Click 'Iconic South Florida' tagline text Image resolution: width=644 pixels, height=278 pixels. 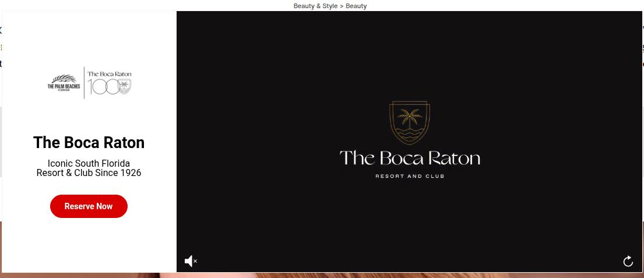click(89, 163)
